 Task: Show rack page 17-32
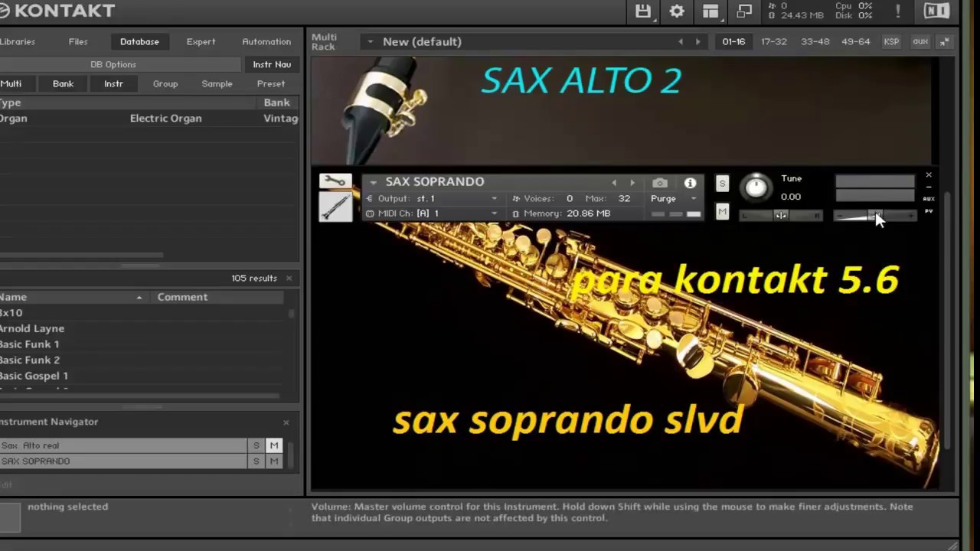[774, 41]
